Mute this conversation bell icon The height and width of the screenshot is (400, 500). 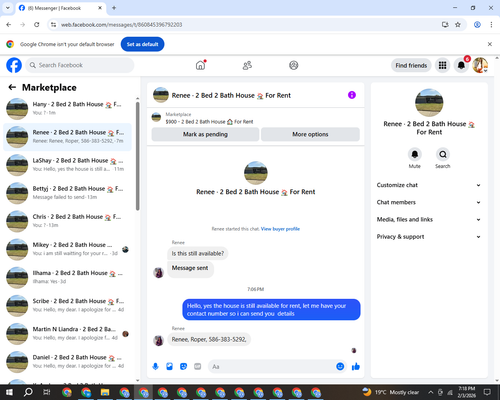point(415,154)
